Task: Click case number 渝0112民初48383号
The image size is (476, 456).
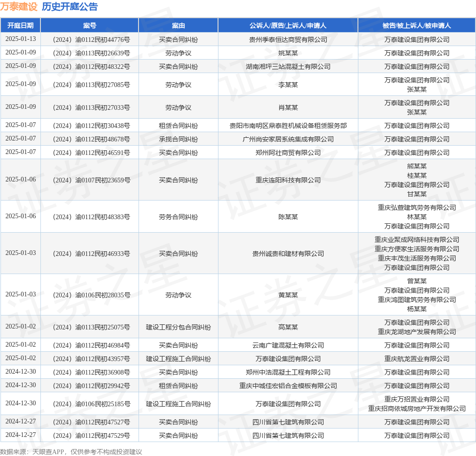Action: coord(92,217)
